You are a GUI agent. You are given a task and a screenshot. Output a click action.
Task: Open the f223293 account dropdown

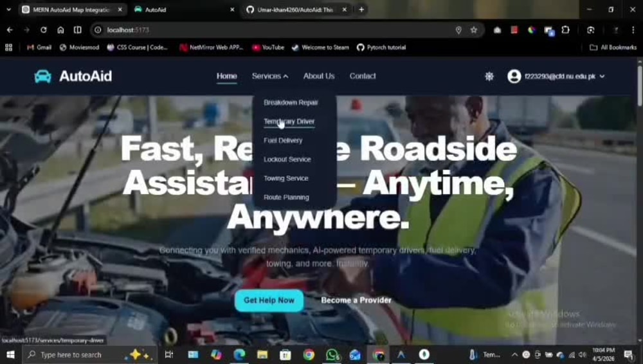(x=565, y=77)
